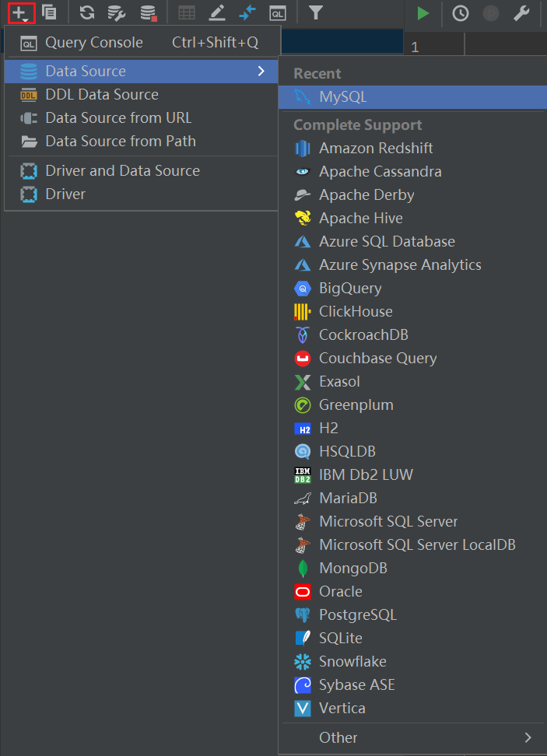Click the DDL icon in menu

29,95
